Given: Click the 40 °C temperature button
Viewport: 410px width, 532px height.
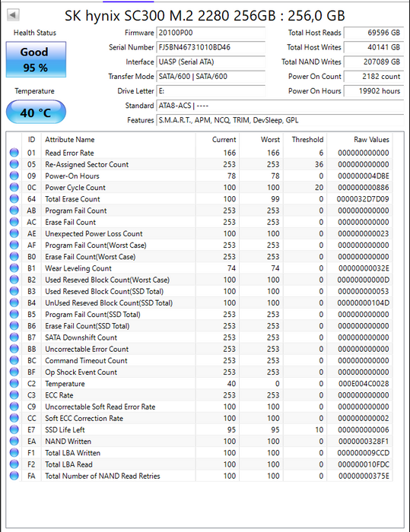Looking at the screenshot, I should 36,112.
